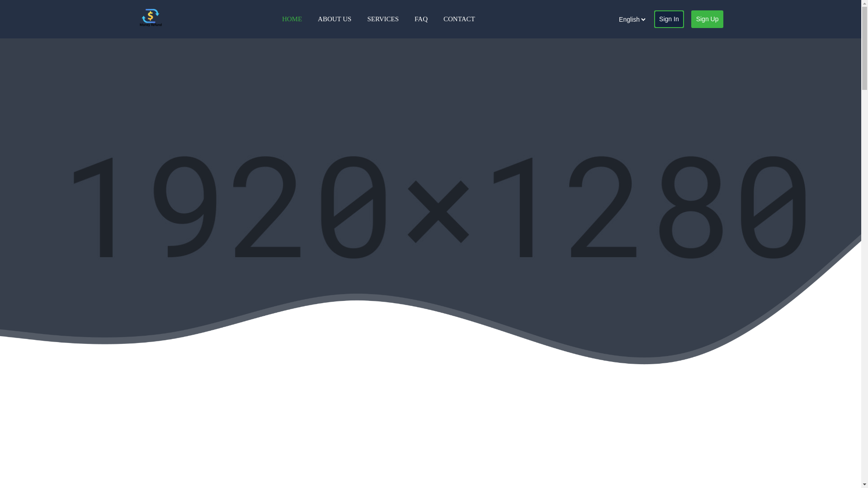Open the English language dropdown
Image resolution: width=868 pixels, height=488 pixels.
click(631, 19)
